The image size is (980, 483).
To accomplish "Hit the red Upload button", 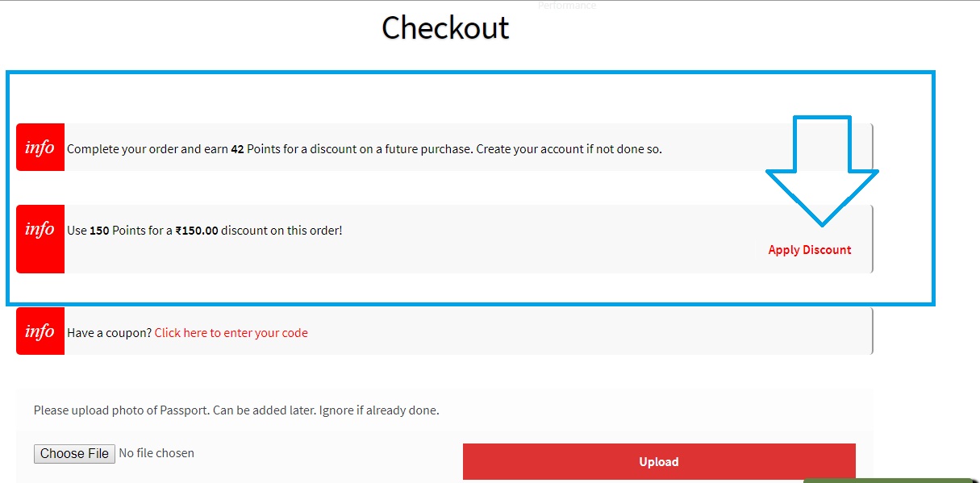I will pos(659,462).
